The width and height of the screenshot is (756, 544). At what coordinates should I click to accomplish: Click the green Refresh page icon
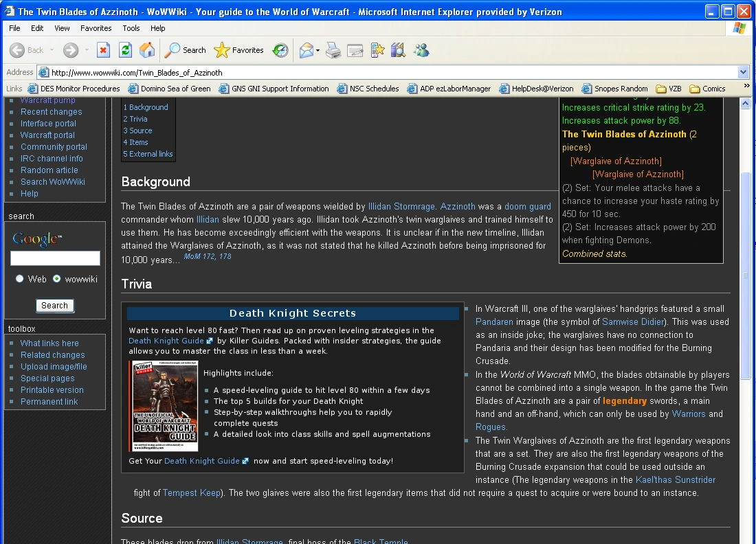pyautogui.click(x=125, y=50)
